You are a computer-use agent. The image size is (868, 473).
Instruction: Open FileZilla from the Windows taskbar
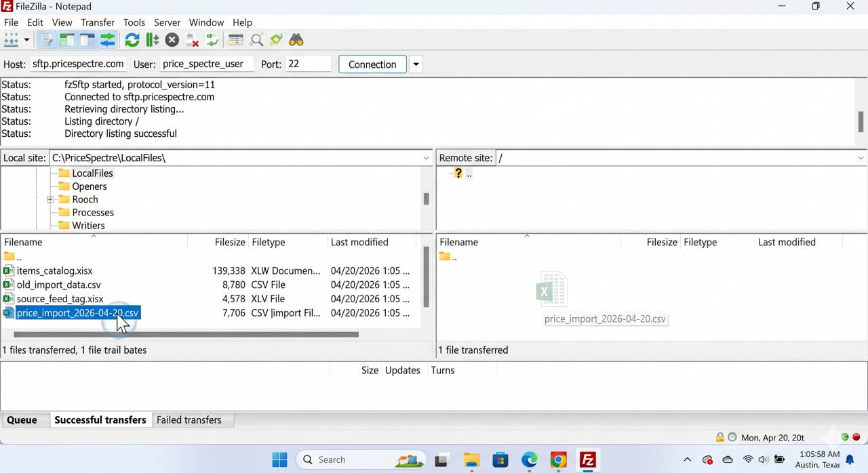click(587, 459)
